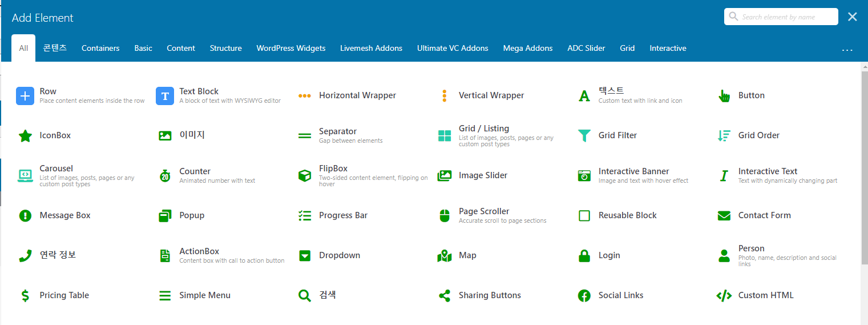868x325 pixels.
Task: Pick the FlipBox cube icon
Action: pyautogui.click(x=305, y=176)
